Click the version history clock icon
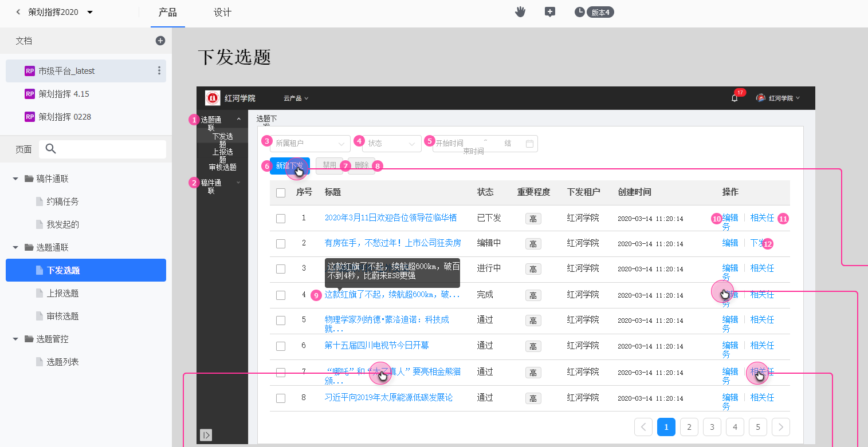Image resolution: width=868 pixels, height=447 pixels. pyautogui.click(x=580, y=12)
